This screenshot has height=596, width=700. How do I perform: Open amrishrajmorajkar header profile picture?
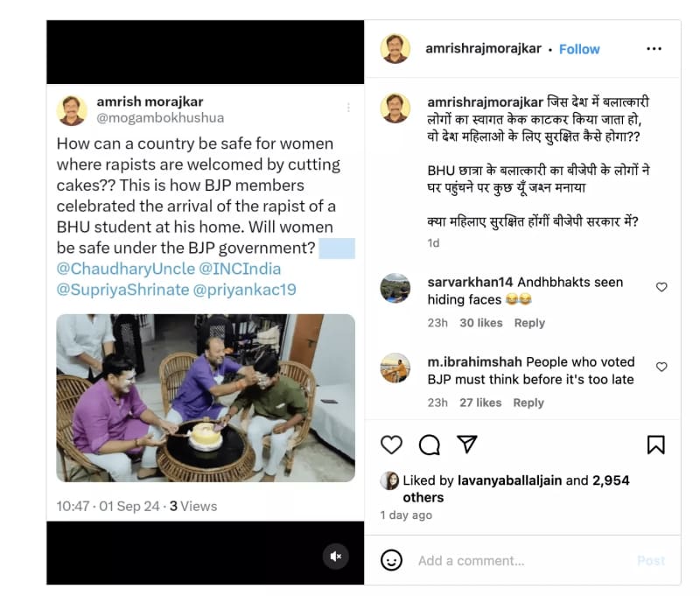(x=395, y=49)
